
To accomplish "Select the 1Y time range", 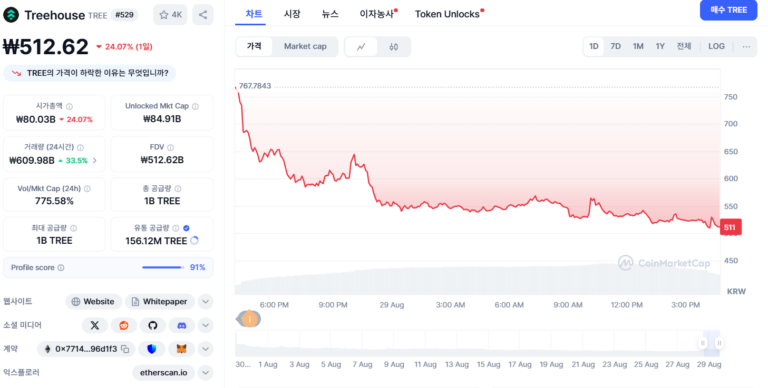I will tap(660, 47).
